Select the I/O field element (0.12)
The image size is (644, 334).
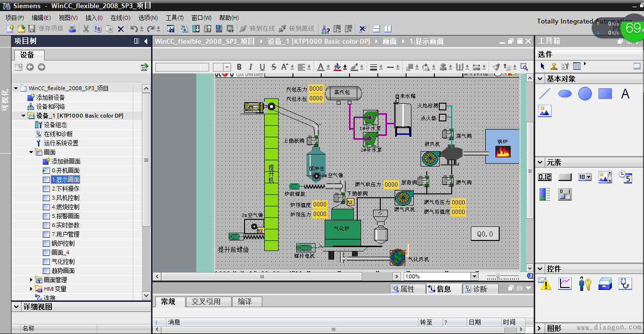click(544, 177)
